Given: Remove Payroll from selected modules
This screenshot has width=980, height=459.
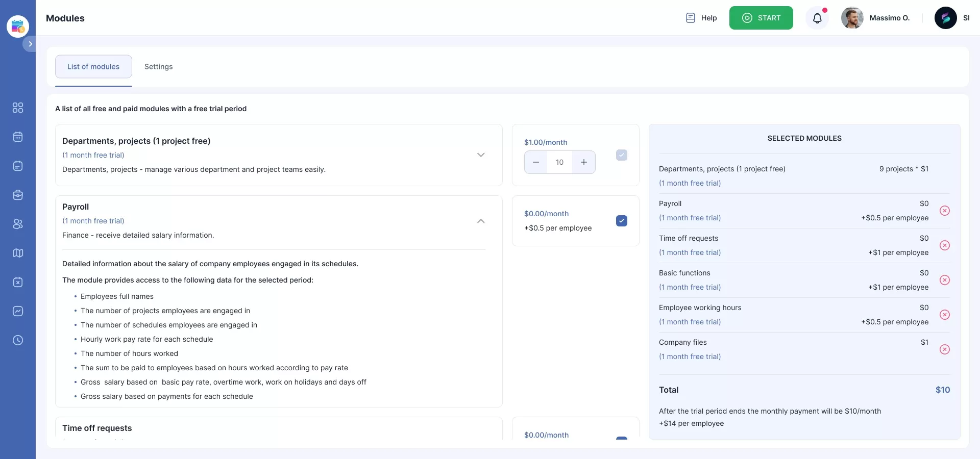Looking at the screenshot, I should (945, 211).
